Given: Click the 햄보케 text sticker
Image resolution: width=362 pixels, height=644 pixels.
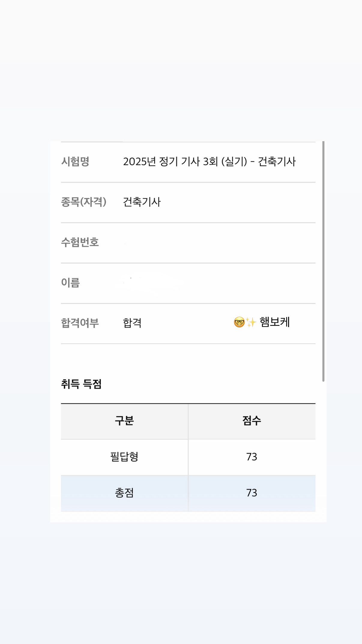Looking at the screenshot, I should point(275,322).
